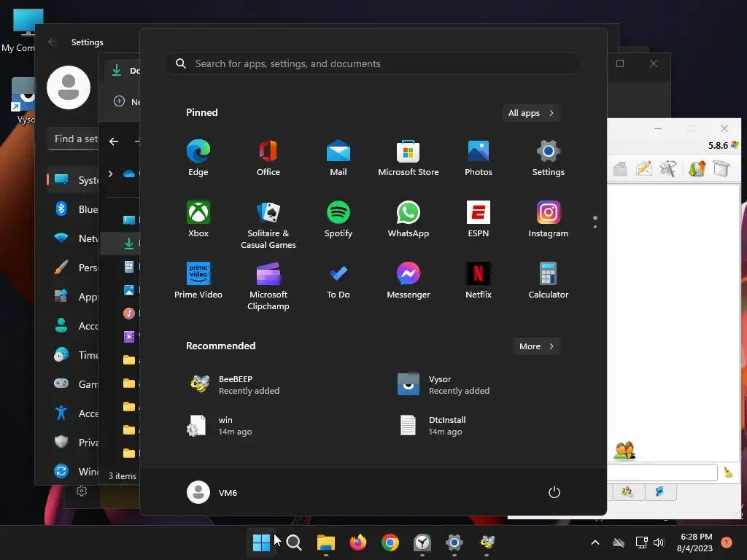
Task: Click BeeBEEP trash bin toolbar icon
Action: click(721, 168)
